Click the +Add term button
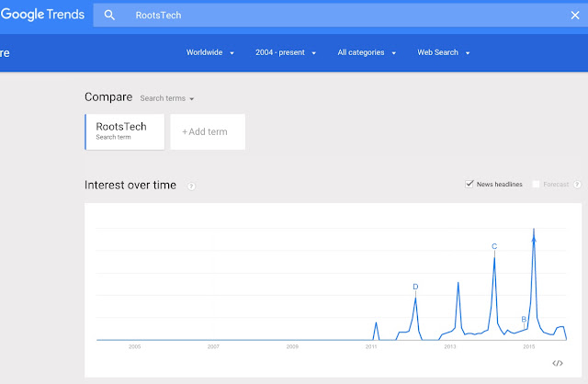 point(205,131)
